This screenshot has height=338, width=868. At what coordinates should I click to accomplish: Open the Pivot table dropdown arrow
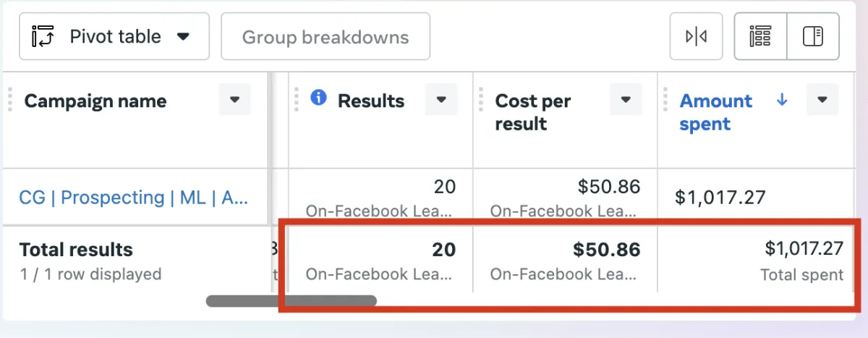183,36
